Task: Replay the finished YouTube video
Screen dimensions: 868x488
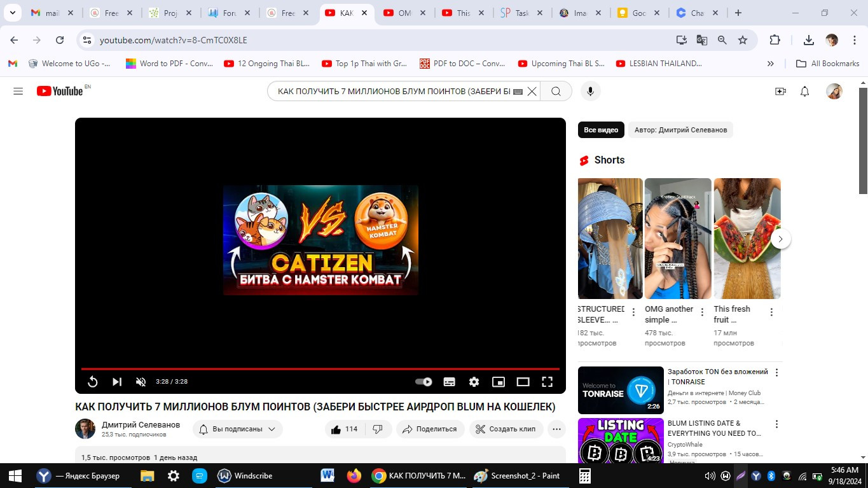Action: [93, 382]
